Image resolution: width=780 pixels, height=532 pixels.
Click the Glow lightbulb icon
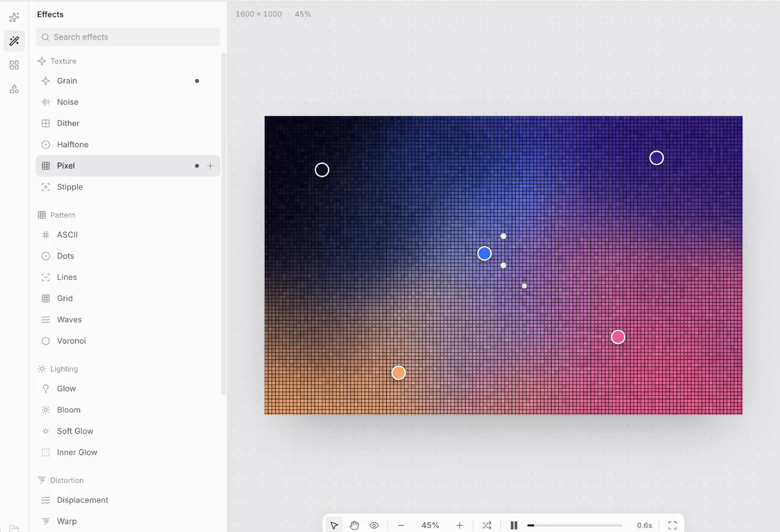(45, 389)
